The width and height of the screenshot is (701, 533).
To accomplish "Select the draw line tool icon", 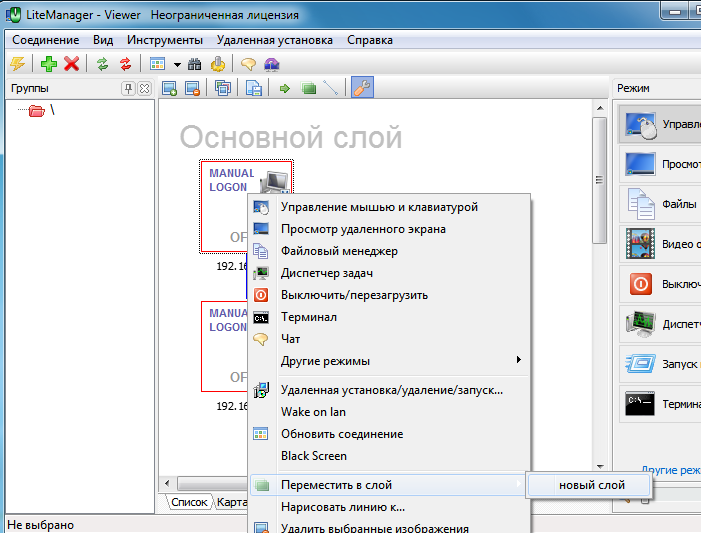I will click(x=330, y=88).
